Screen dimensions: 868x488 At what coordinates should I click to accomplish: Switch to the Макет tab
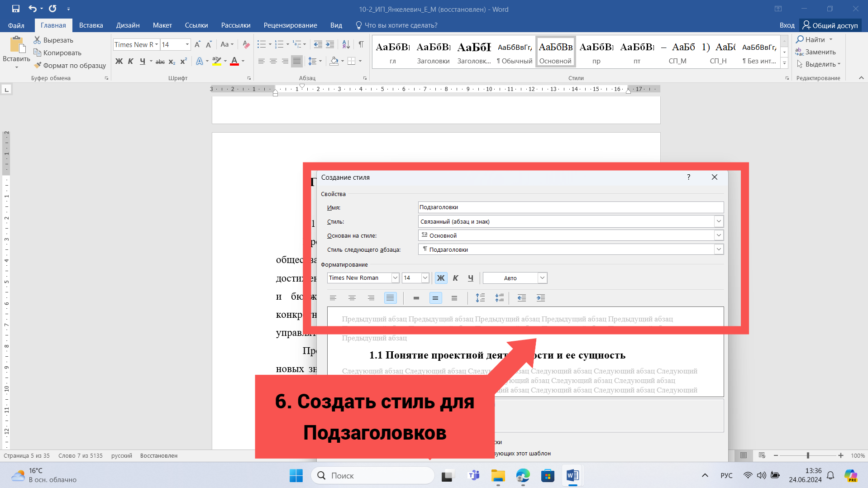[162, 25]
